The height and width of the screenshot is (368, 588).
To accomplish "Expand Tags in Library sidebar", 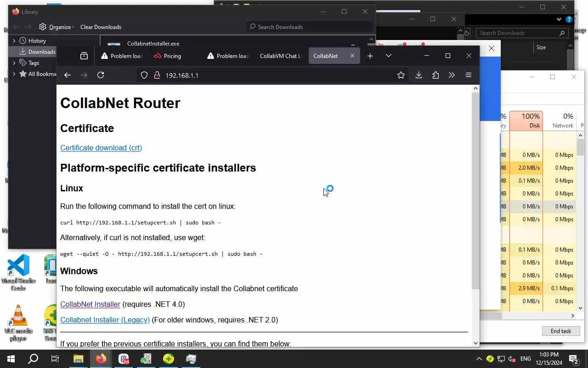I will [x=14, y=63].
